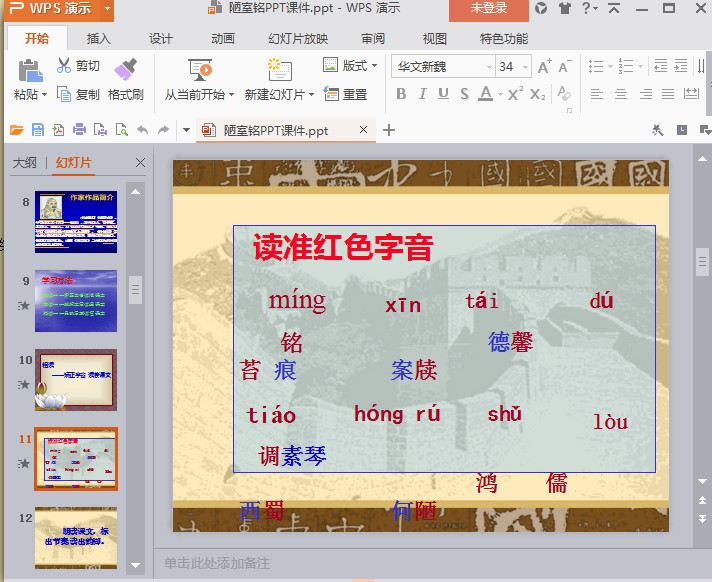Export to PDF icon in quick toolbar

58,130
